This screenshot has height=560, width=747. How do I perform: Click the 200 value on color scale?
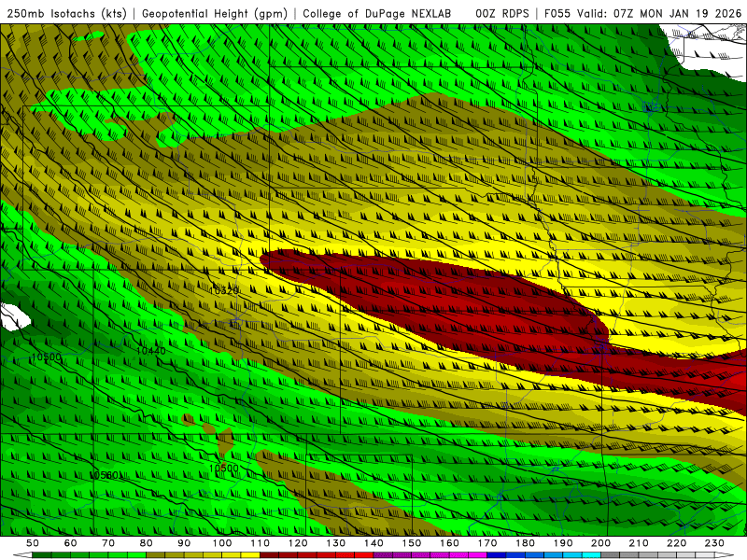[600, 543]
